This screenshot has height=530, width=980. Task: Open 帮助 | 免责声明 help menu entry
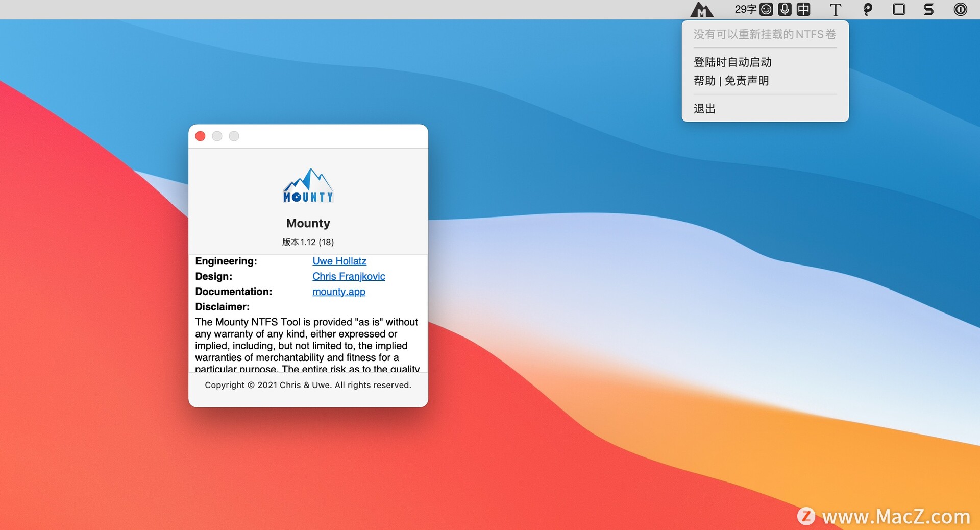[765, 81]
